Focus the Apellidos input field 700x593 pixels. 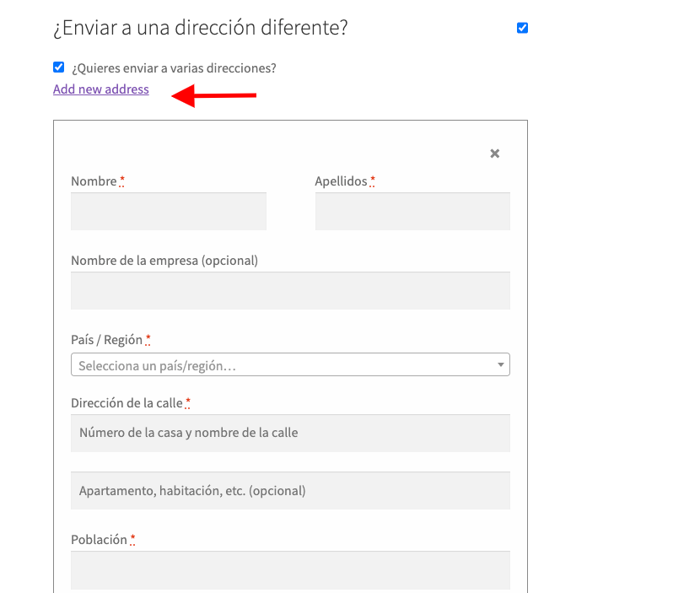(412, 211)
